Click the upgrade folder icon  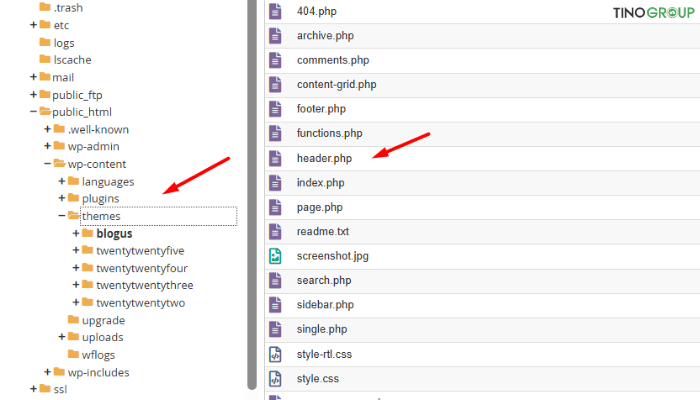(73, 319)
